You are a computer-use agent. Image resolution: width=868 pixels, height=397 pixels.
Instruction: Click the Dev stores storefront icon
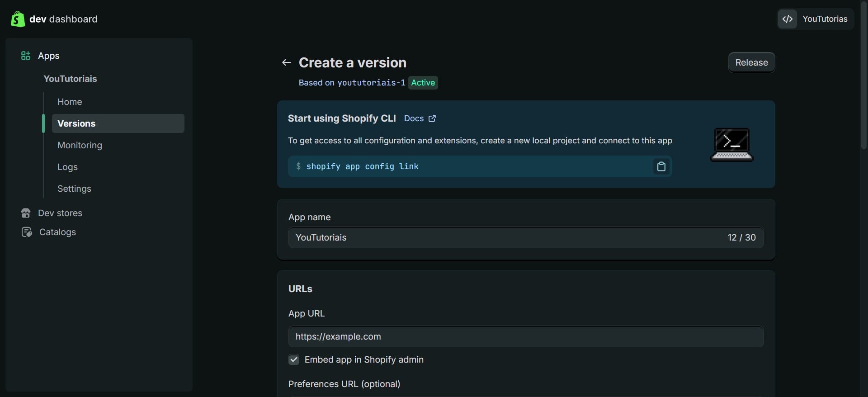pos(26,213)
